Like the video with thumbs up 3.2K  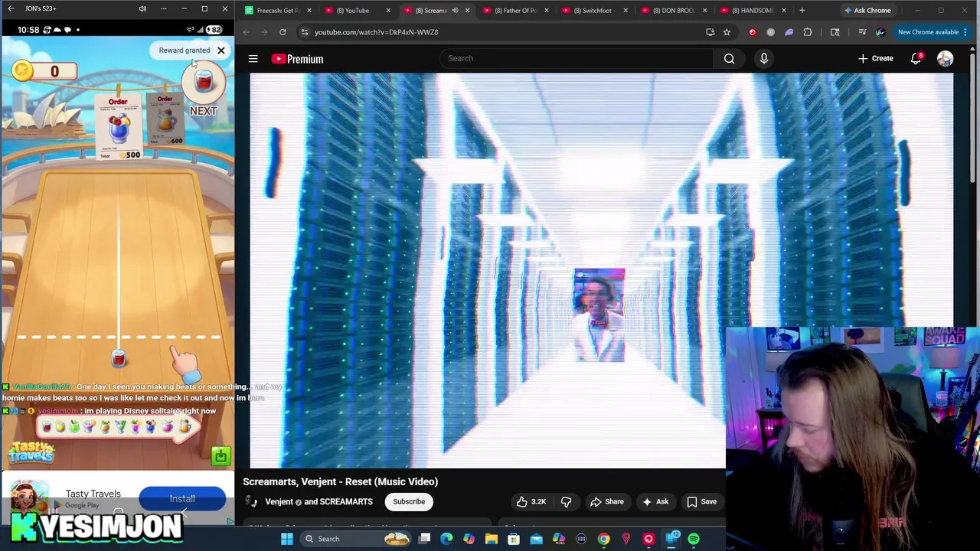pyautogui.click(x=531, y=501)
